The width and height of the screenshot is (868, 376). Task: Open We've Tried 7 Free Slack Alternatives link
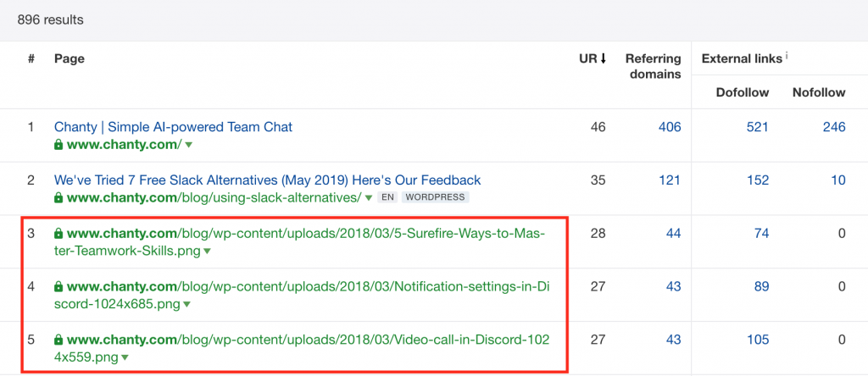(x=267, y=180)
